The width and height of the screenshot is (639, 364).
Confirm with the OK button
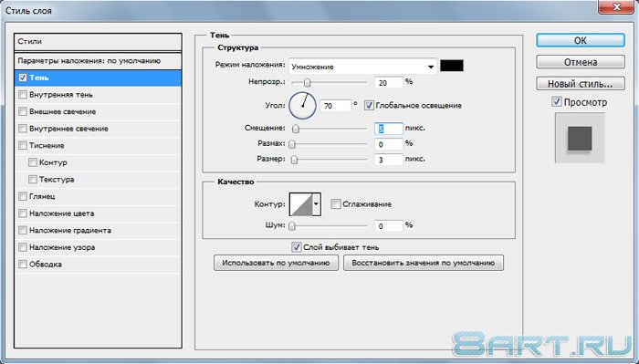tap(581, 40)
